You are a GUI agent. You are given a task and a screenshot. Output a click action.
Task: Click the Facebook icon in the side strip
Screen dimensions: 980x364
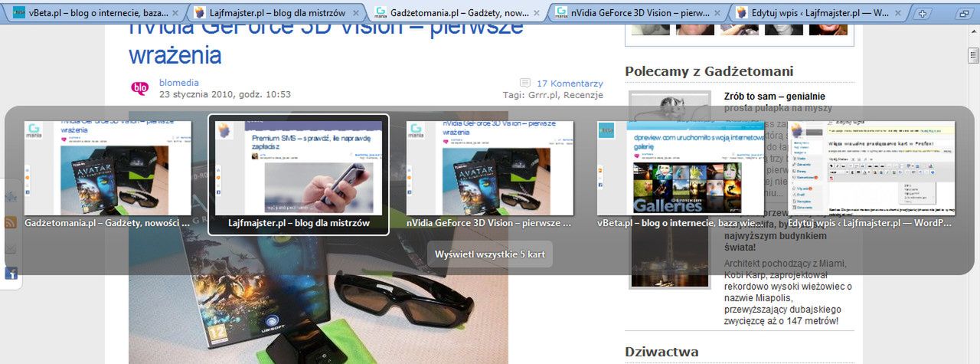point(11,274)
